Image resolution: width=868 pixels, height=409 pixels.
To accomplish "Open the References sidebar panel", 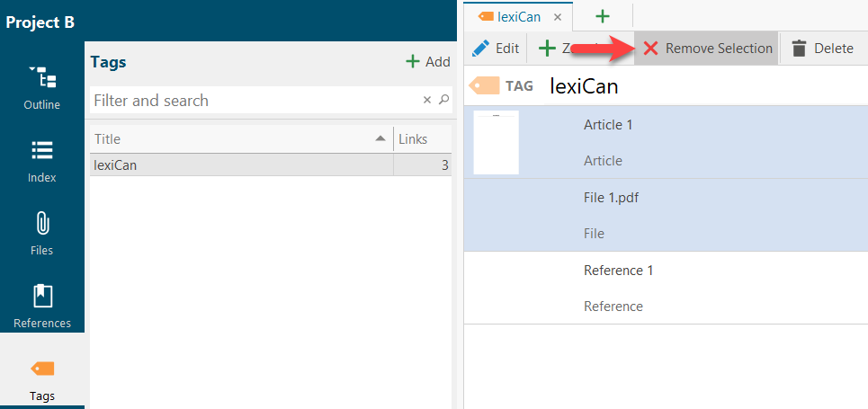I will (42, 306).
